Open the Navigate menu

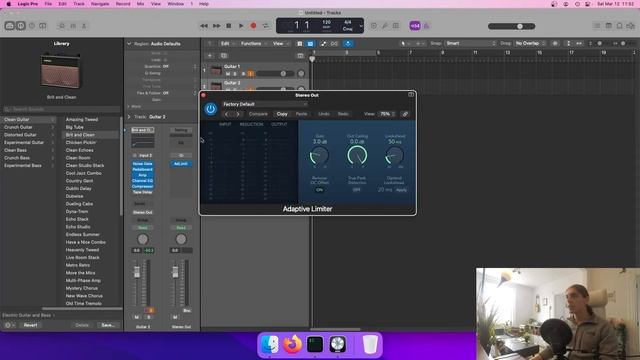click(x=100, y=4)
